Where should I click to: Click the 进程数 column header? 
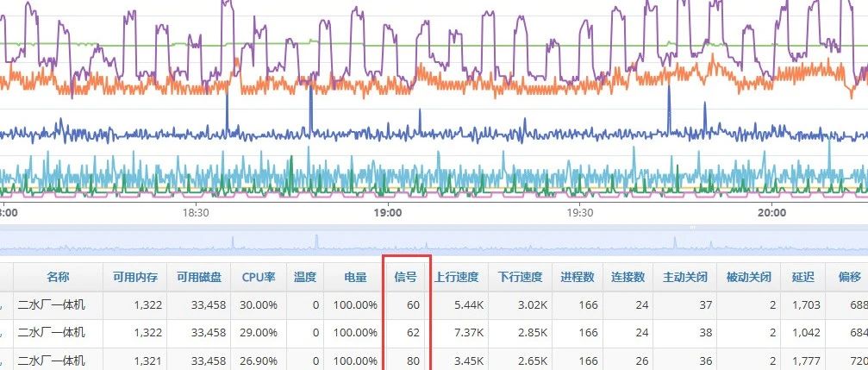coord(578,277)
